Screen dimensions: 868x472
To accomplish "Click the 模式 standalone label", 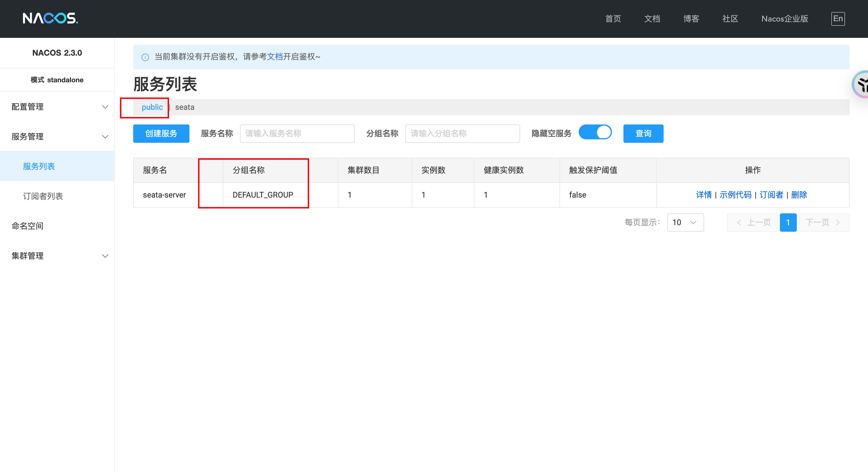I will point(57,80).
